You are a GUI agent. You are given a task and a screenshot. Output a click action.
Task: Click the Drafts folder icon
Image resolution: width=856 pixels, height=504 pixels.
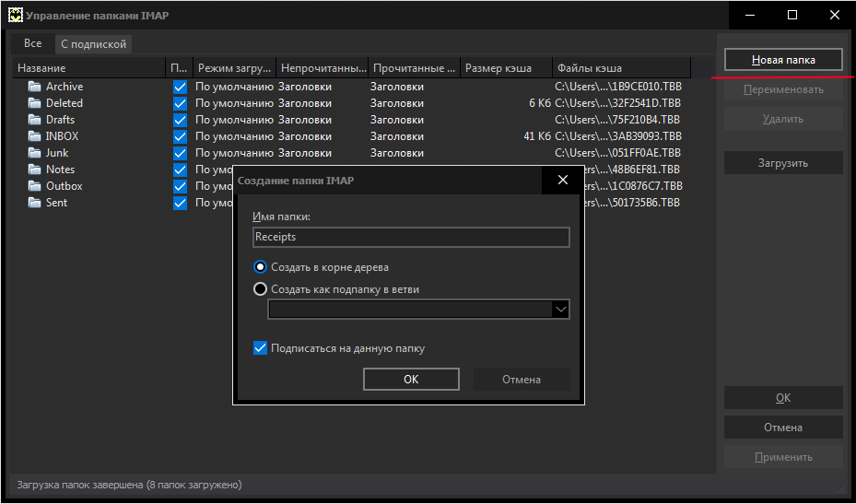(x=35, y=120)
